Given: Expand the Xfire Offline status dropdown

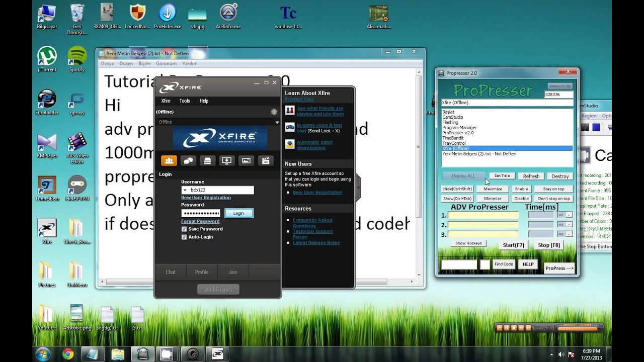Looking at the screenshot, I should tap(277, 122).
